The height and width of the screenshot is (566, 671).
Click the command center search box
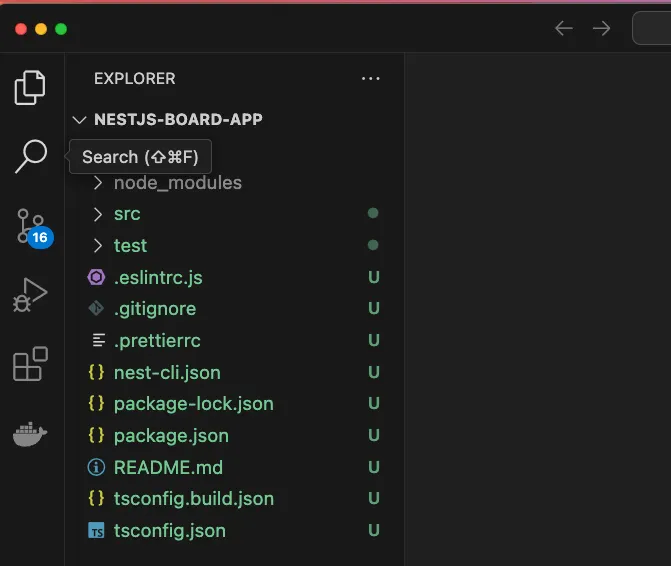(652, 28)
